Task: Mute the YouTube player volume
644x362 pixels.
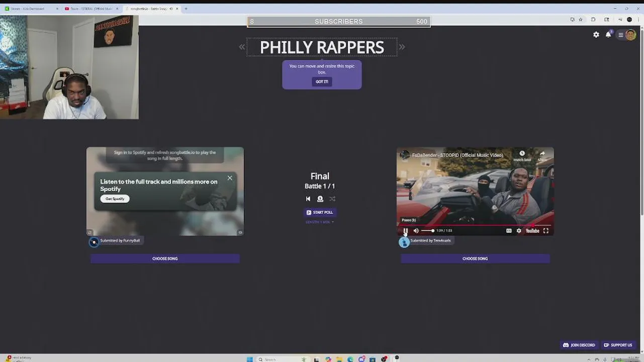Action: pos(416,231)
